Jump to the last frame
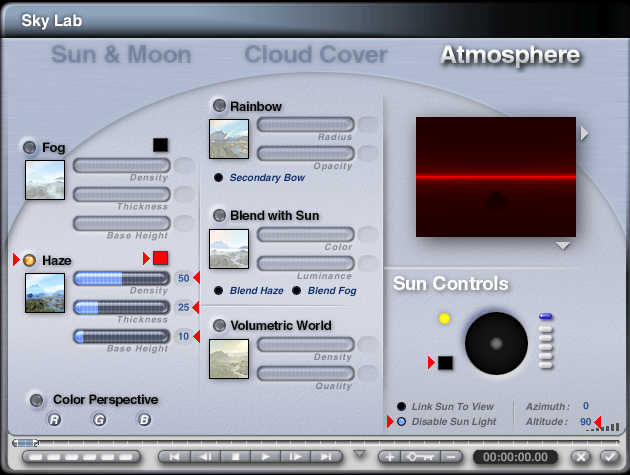 click(x=326, y=457)
